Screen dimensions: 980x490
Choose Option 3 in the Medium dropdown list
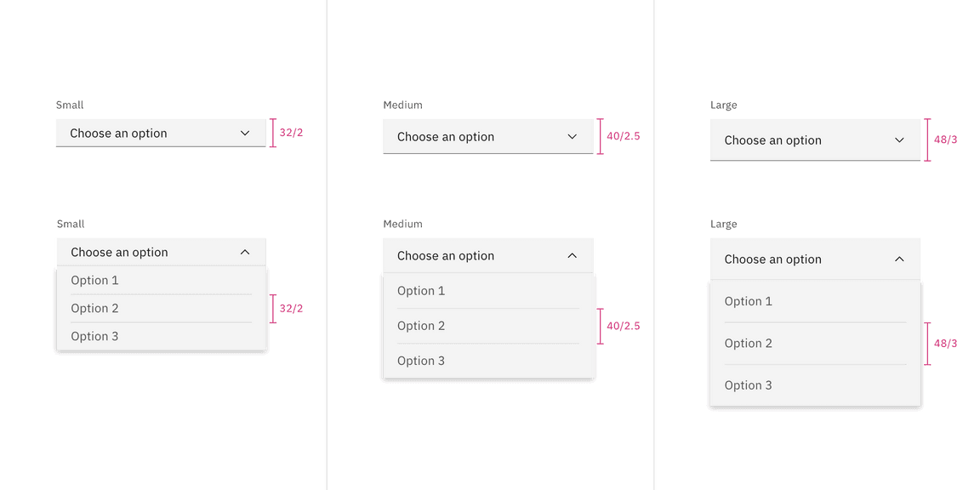421,361
